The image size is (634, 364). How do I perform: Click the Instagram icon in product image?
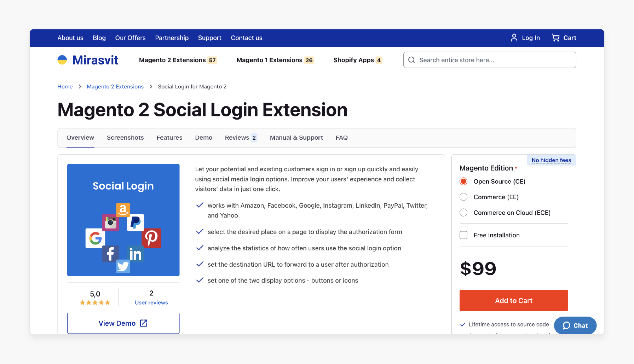(111, 223)
